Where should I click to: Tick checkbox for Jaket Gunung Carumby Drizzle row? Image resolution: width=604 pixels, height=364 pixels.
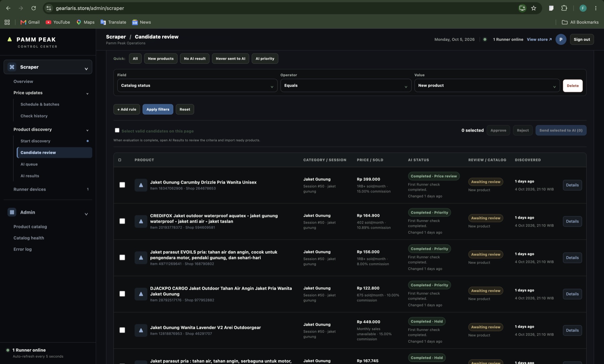point(122,185)
